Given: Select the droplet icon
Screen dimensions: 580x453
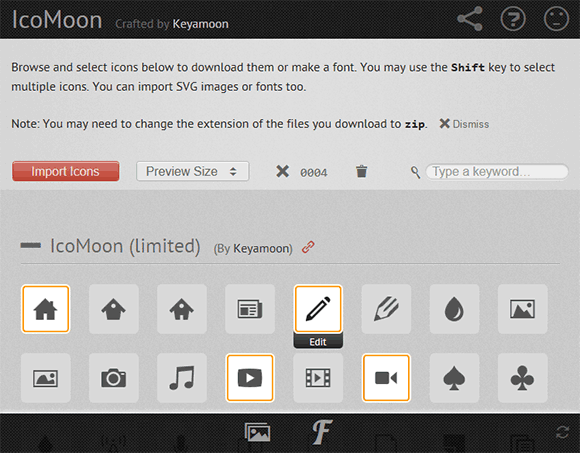Looking at the screenshot, I should tap(454, 309).
